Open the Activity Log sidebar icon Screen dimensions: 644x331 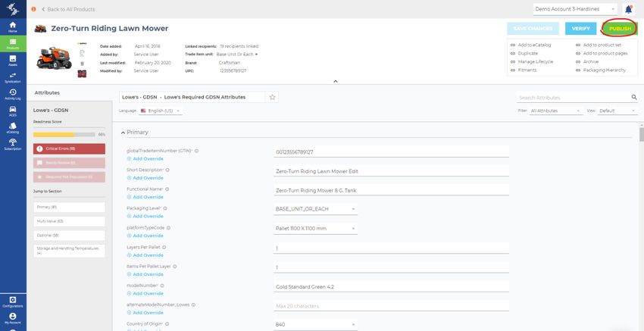[13, 94]
